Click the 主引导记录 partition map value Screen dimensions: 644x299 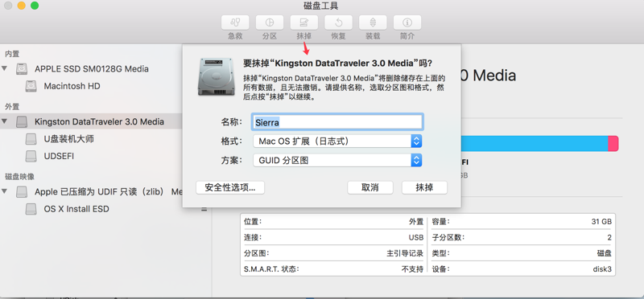(x=405, y=253)
